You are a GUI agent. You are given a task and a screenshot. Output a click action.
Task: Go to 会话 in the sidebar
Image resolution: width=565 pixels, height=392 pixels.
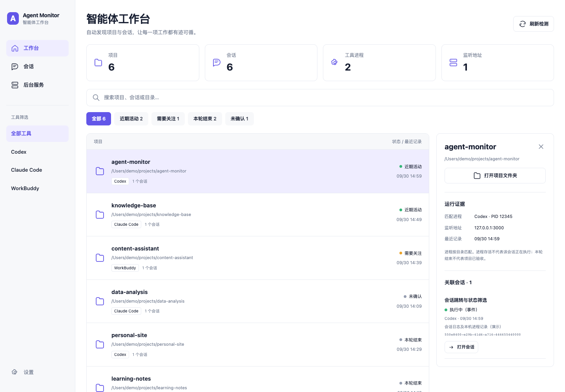(x=37, y=67)
